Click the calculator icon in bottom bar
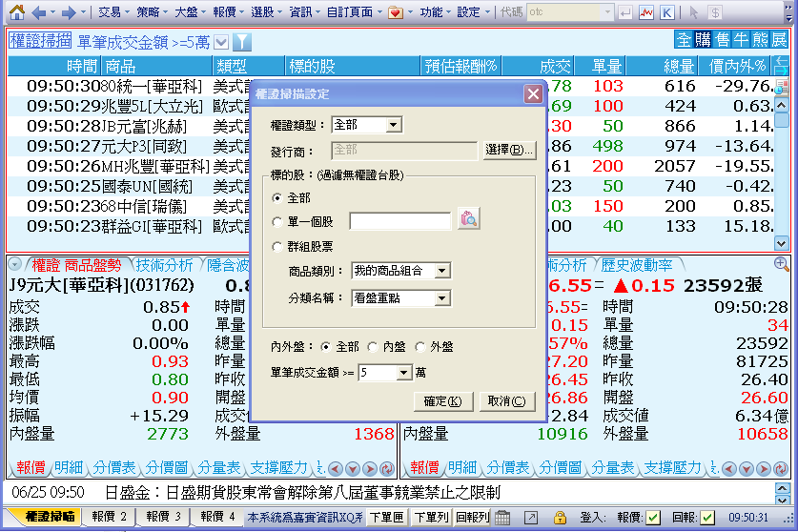 pos(501,517)
